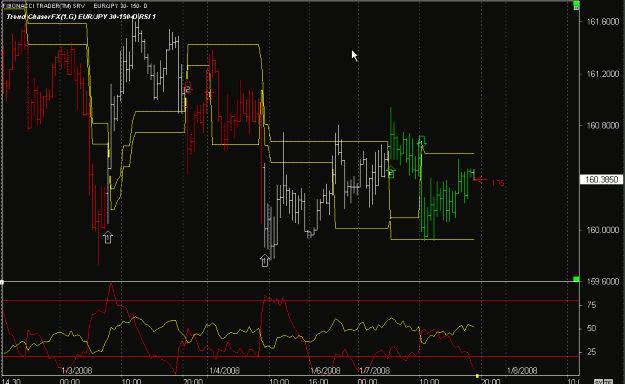This screenshot has height=384, width=625.
Task: Click the 160.8000 price axis label
Action: click(x=603, y=126)
